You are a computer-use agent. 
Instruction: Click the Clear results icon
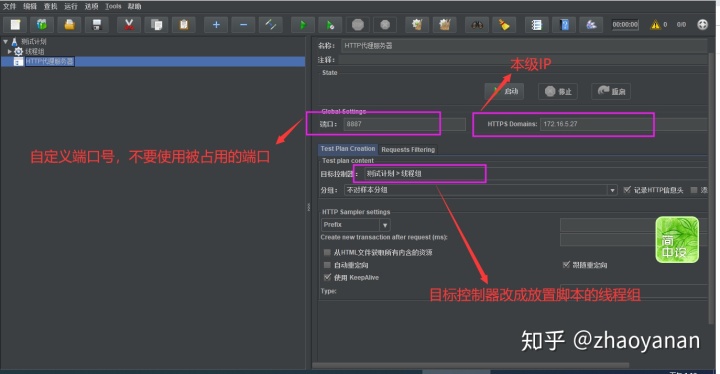(x=417, y=25)
